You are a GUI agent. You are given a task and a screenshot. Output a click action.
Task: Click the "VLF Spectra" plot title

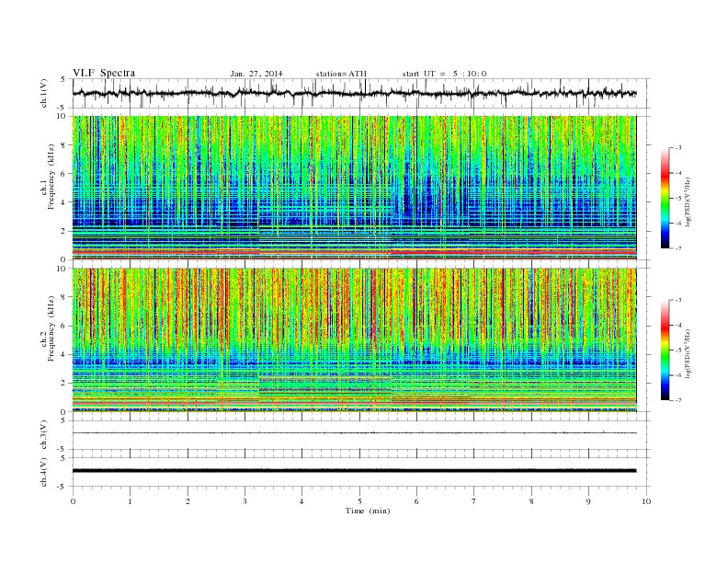point(104,73)
